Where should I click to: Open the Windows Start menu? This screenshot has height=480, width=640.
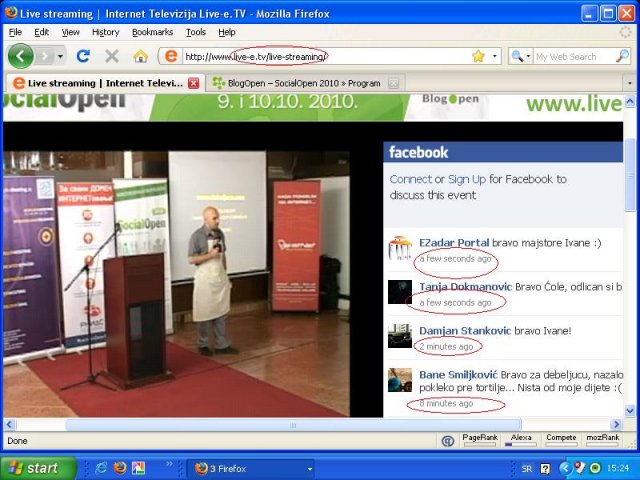pyautogui.click(x=38, y=468)
